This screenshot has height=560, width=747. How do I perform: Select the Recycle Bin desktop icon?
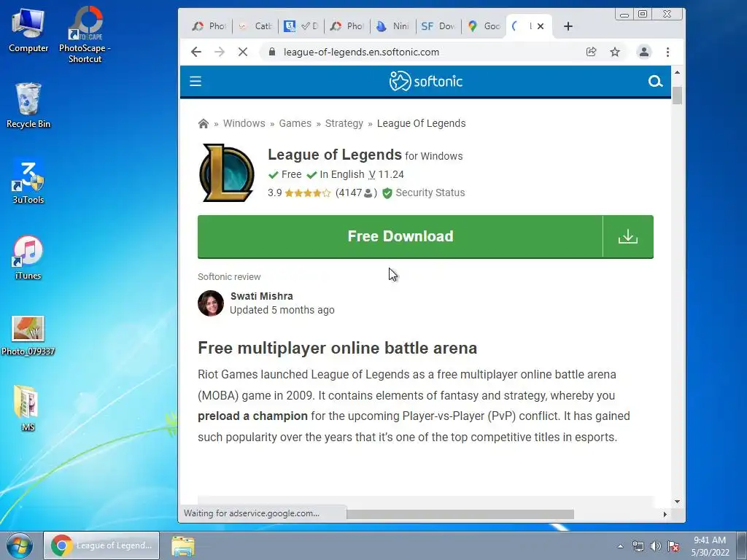click(x=28, y=106)
